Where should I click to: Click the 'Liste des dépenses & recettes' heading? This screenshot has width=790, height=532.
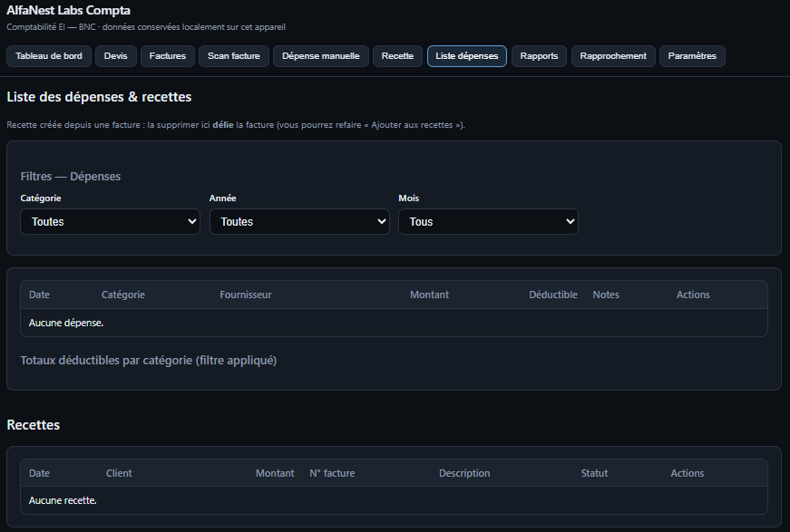click(99, 97)
